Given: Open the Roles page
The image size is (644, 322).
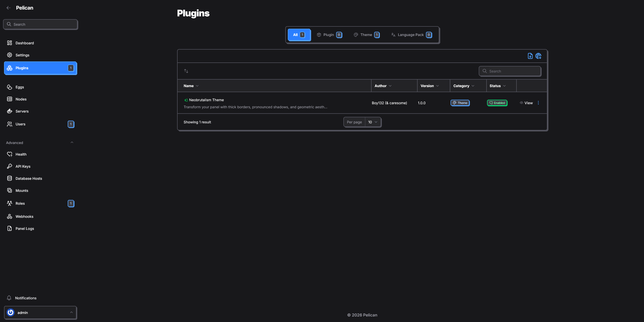Looking at the screenshot, I should 40,203.
